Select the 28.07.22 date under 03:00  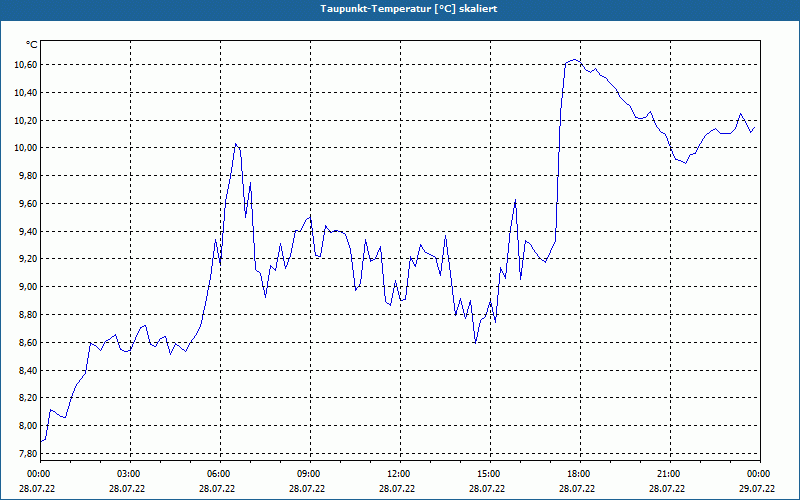[127, 488]
